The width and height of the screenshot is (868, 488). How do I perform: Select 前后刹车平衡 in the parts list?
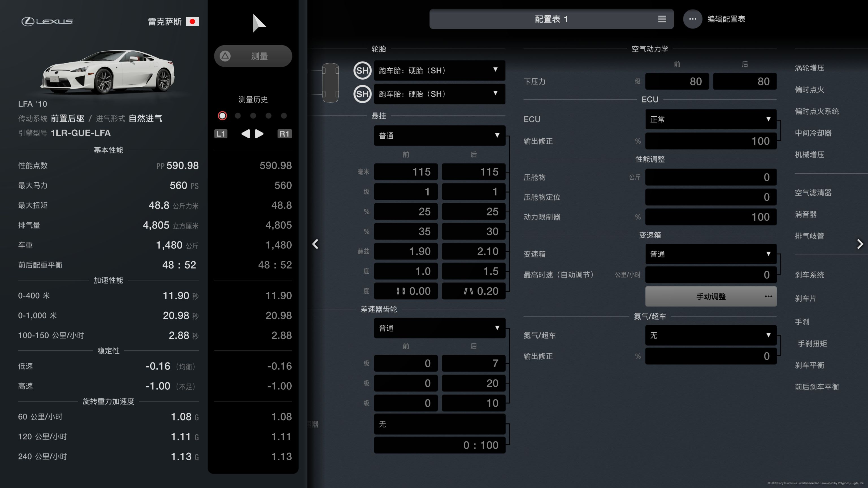click(x=817, y=387)
